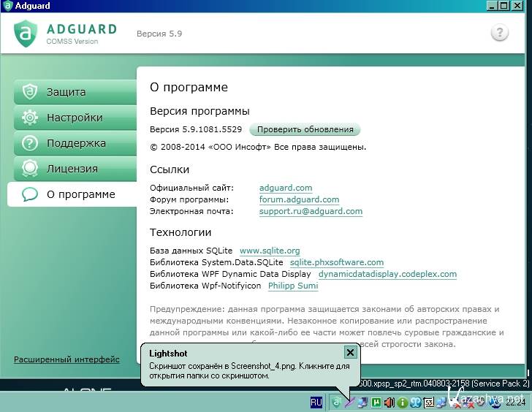Image resolution: width=532 pixels, height=412 pixels.
Task: Open the adguard.com official site link
Action: [286, 188]
